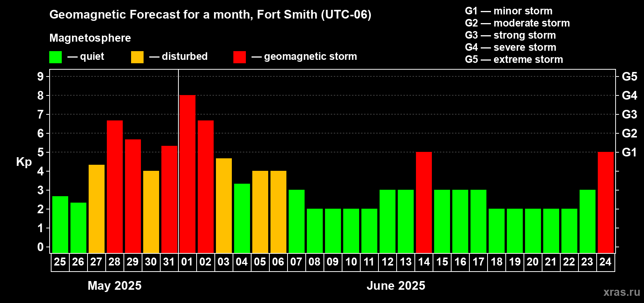Image resolution: width=644 pixels, height=303 pixels.
Task: Click the green bar for June 10
Action: pyautogui.click(x=351, y=231)
